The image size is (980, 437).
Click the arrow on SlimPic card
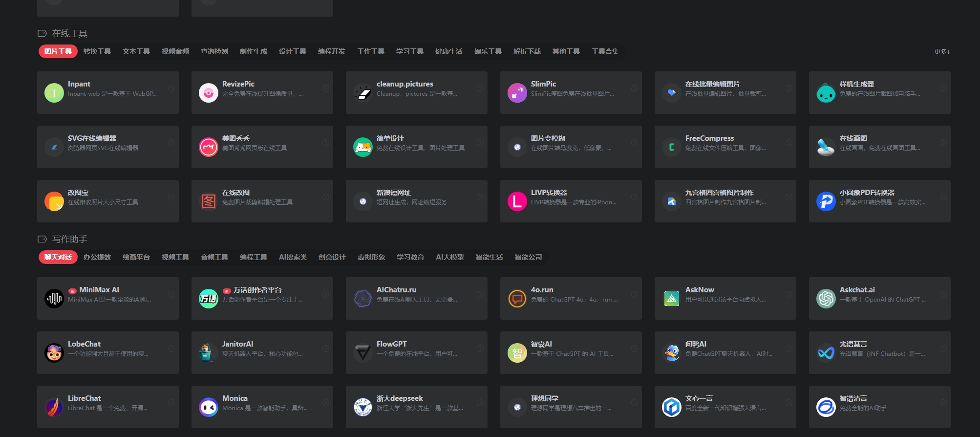(x=635, y=88)
